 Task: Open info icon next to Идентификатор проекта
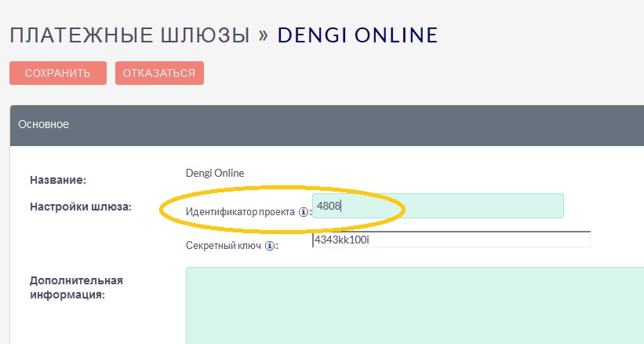click(303, 212)
